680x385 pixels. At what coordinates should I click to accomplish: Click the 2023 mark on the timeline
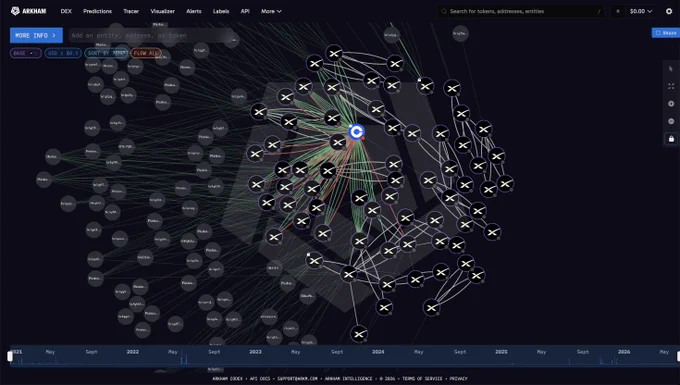point(255,352)
